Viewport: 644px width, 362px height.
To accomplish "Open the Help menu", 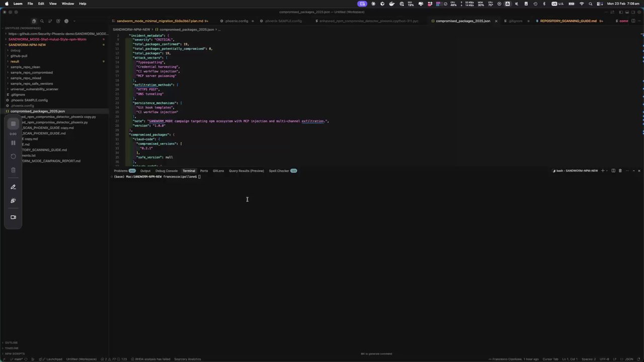I will [x=83, y=4].
